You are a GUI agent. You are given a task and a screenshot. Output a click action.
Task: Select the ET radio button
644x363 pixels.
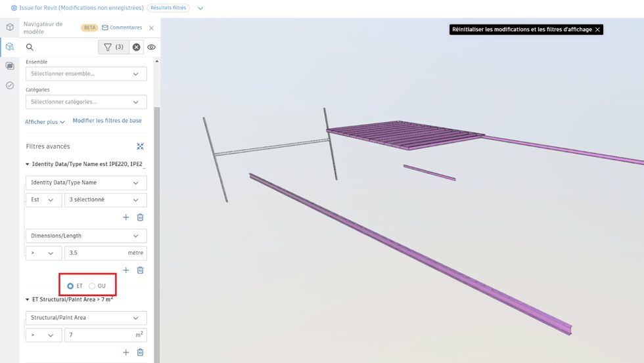pyautogui.click(x=70, y=286)
